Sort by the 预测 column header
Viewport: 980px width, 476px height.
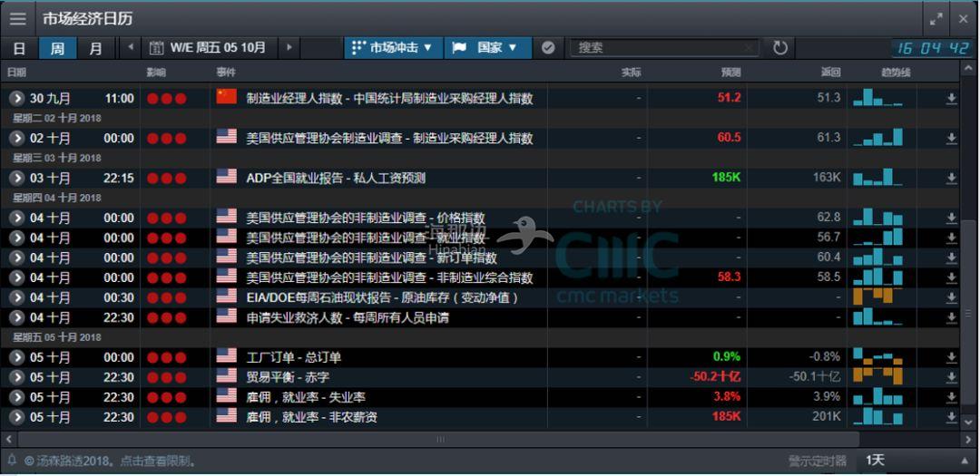tap(730, 73)
